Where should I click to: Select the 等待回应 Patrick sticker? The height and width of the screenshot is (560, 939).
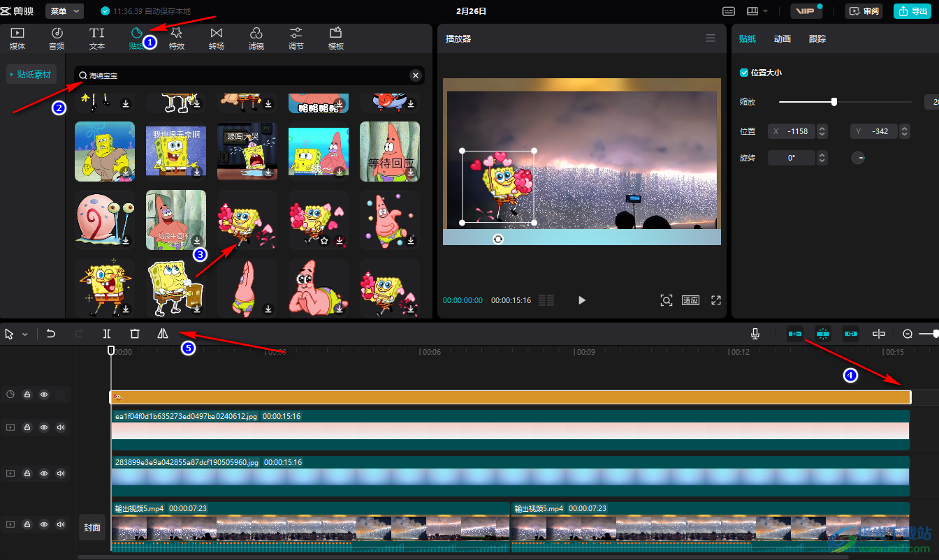click(390, 152)
